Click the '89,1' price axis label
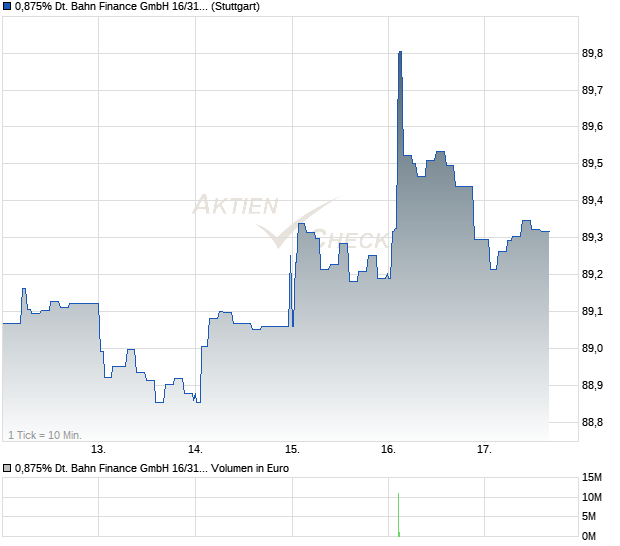Screen dimensions: 620x546 (x=592, y=312)
